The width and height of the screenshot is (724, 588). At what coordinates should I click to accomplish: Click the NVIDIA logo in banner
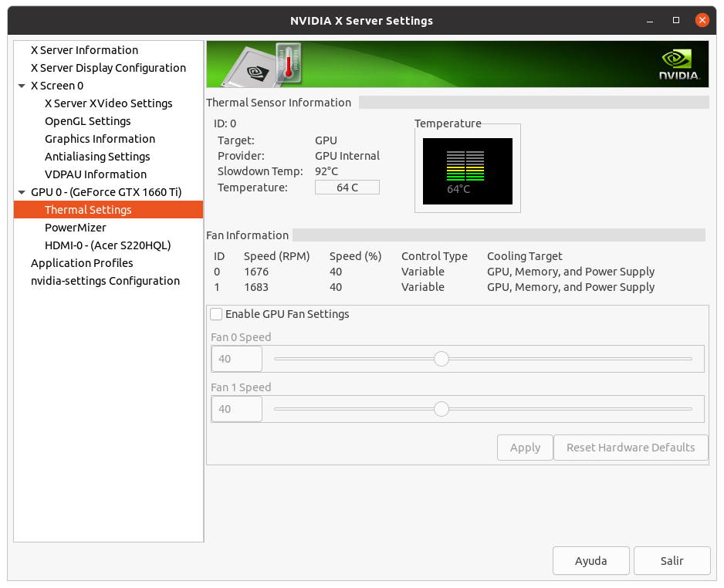(x=678, y=65)
